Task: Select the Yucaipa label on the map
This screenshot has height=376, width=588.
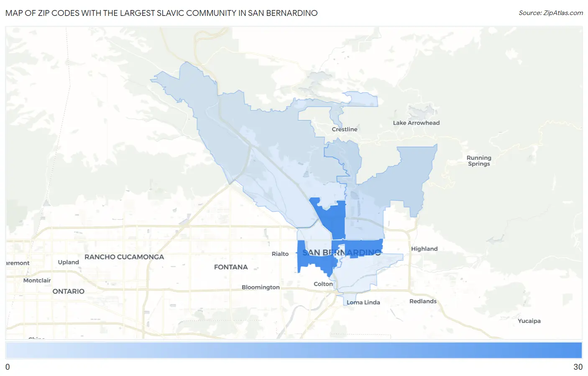Action: (x=529, y=321)
